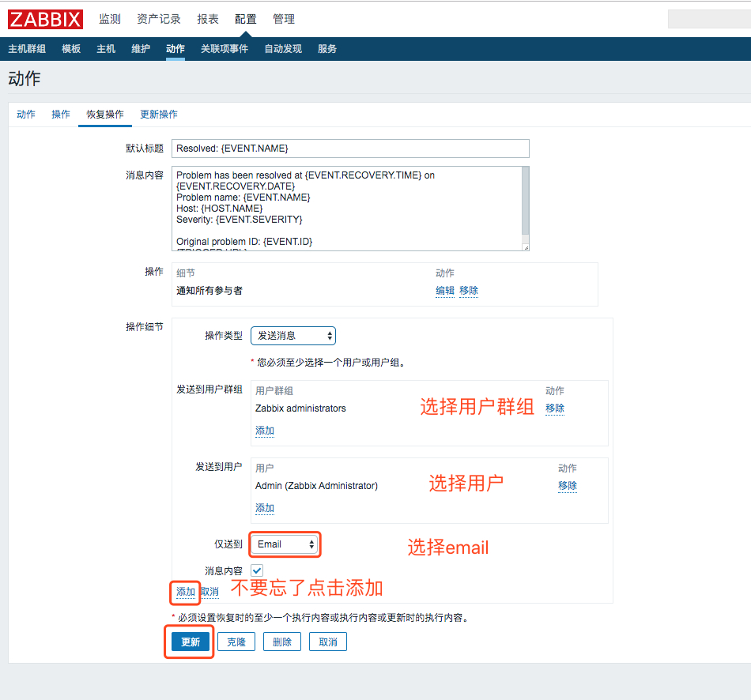The width and height of the screenshot is (751, 700).
Task: Click the 通知所有参与者 detail text
Action: click(209, 291)
